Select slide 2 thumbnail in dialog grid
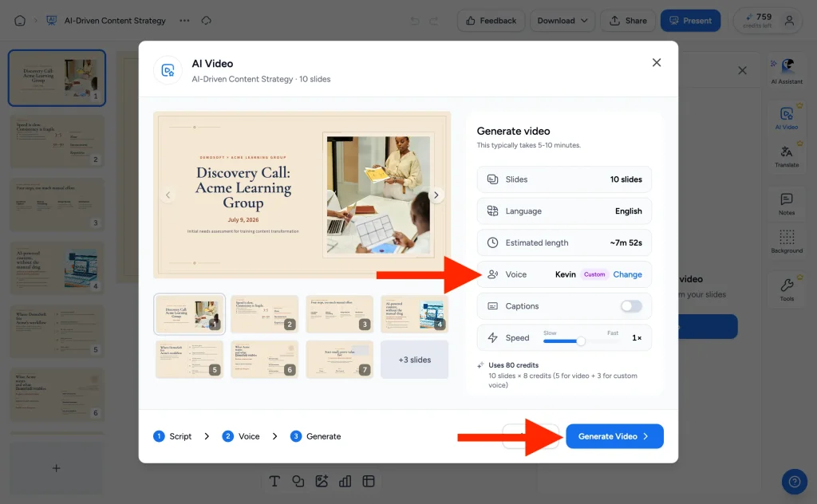Screen dimensions: 817x504 pos(265,314)
